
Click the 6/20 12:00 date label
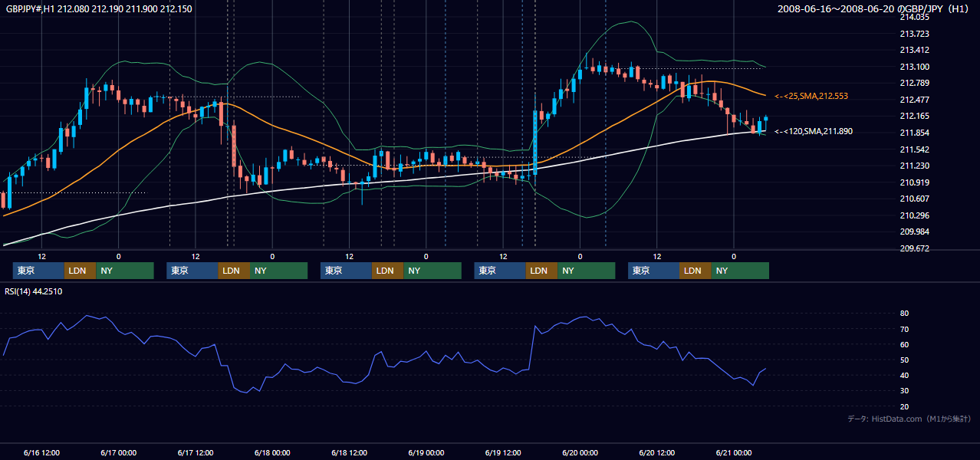(657, 453)
